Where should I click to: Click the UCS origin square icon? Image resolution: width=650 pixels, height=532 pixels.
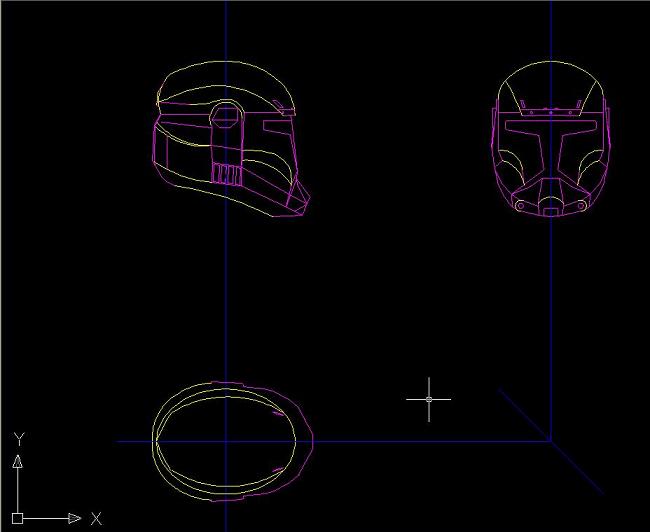pyautogui.click(x=17, y=518)
